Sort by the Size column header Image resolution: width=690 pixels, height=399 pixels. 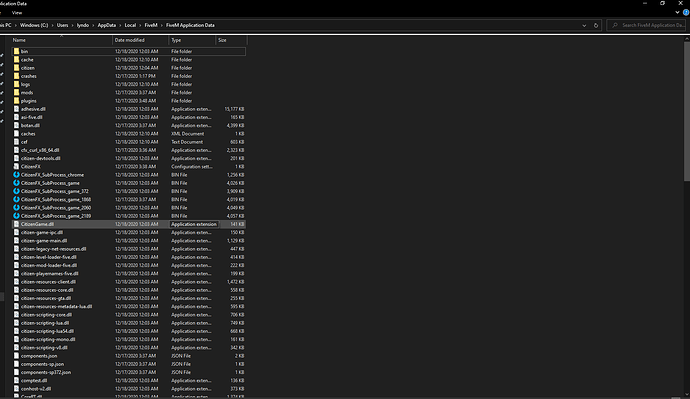point(231,40)
